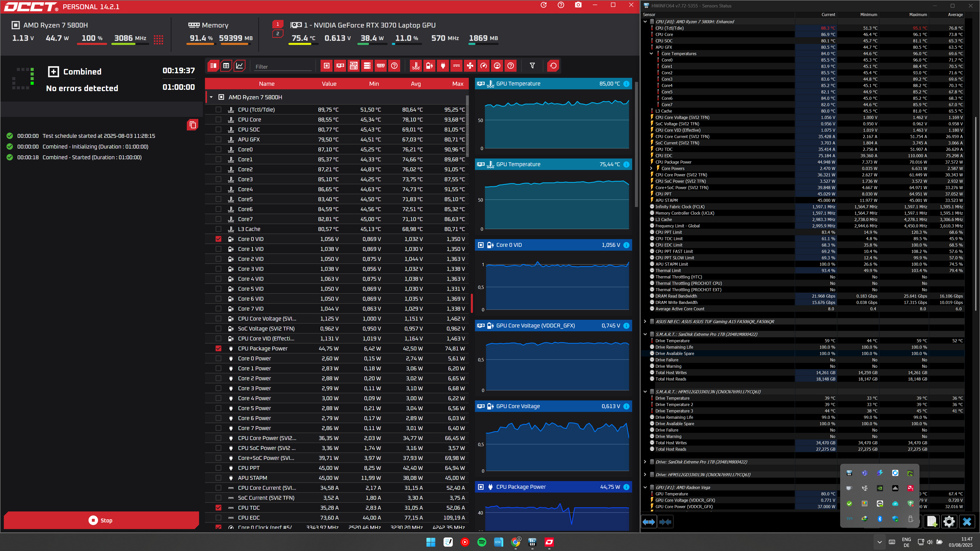Open Bluetooth icon in system tray overflow
980x551 pixels.
click(880, 519)
